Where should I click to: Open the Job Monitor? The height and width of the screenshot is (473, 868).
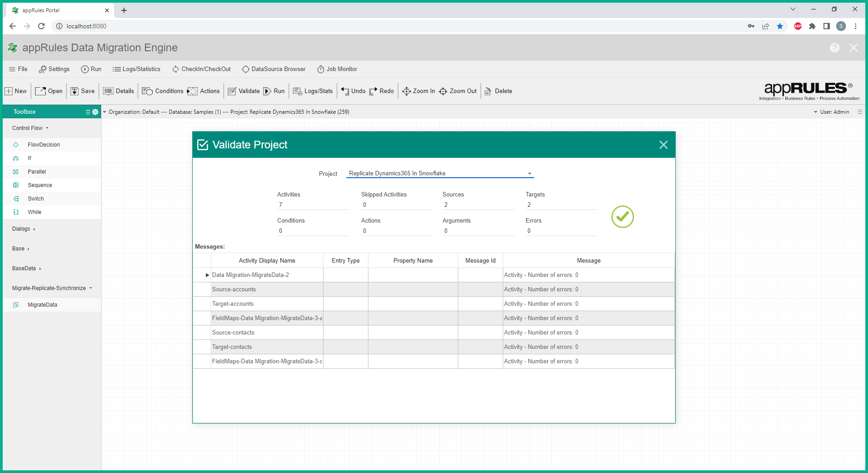pos(337,69)
